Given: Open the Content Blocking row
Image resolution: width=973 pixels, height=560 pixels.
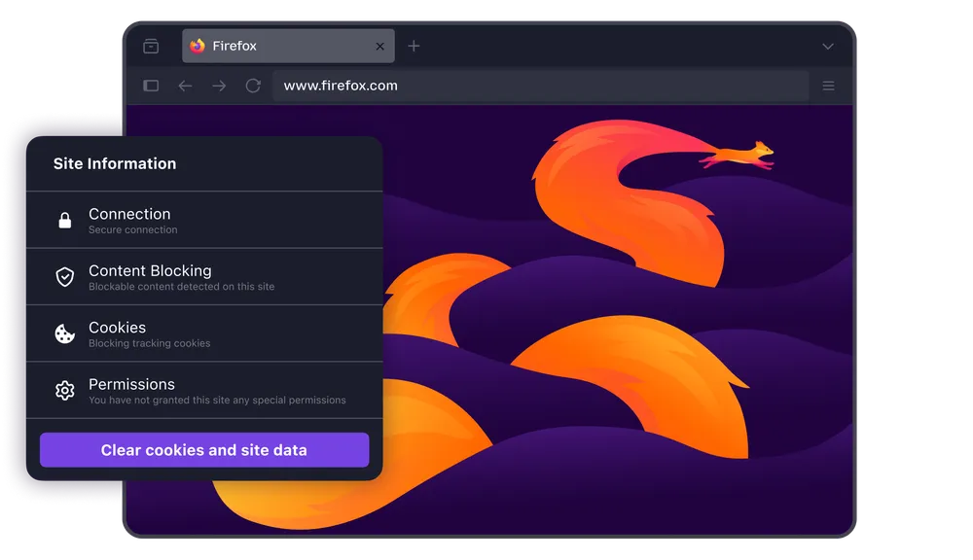Looking at the screenshot, I should tap(204, 276).
